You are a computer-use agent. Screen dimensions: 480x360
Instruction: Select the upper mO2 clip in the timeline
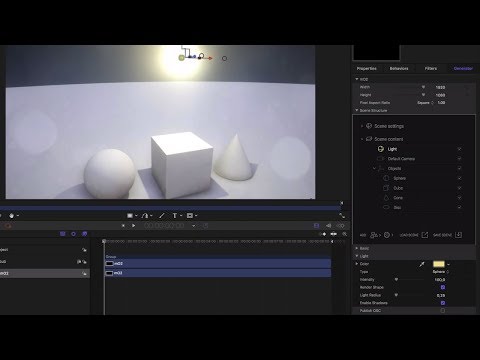click(218, 263)
